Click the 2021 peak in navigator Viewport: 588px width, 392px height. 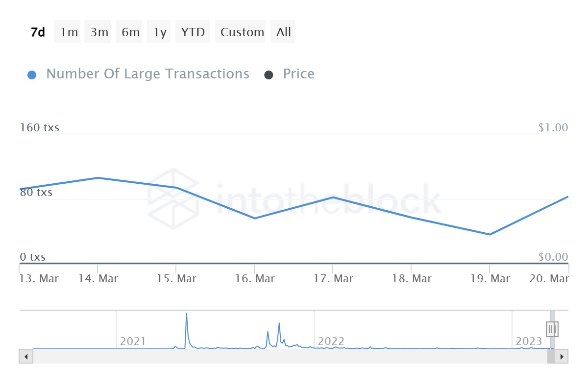coord(187,315)
